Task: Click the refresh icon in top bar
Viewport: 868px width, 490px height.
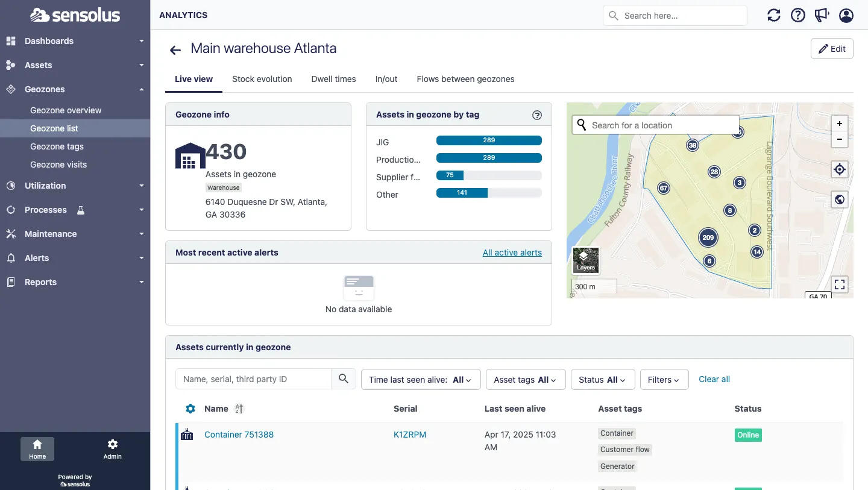Action: tap(774, 16)
